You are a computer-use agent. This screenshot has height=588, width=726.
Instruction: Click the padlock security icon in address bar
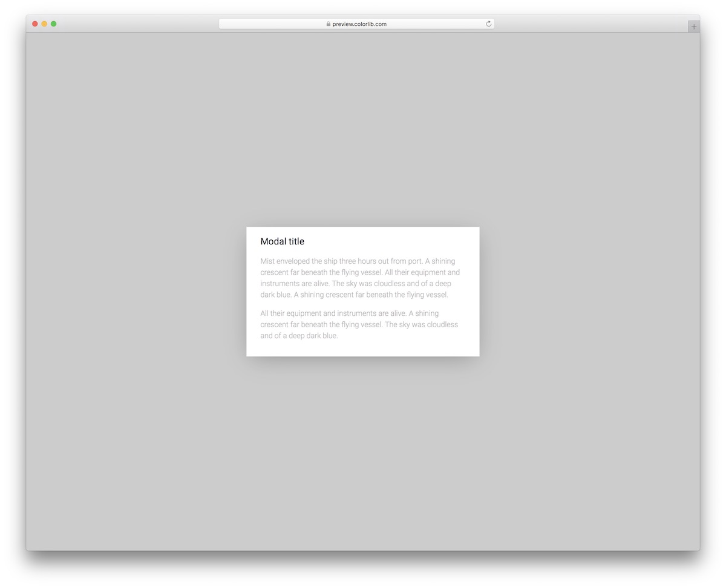(x=329, y=24)
